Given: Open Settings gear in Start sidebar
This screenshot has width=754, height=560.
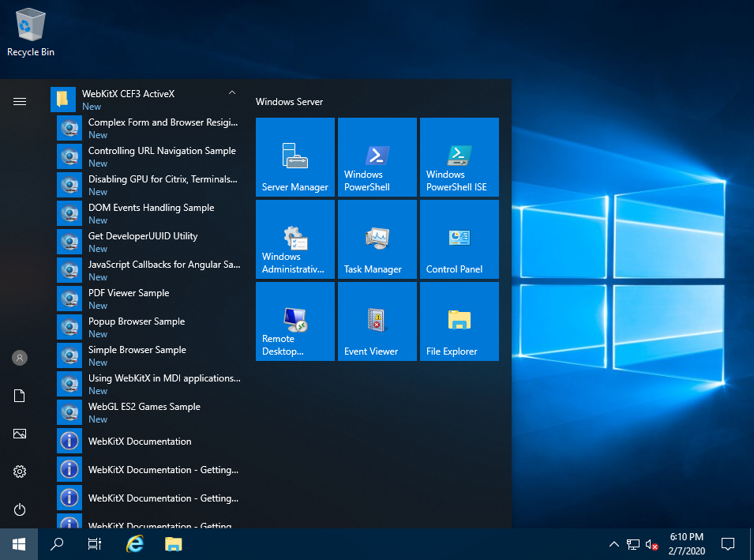Looking at the screenshot, I should click(x=20, y=472).
